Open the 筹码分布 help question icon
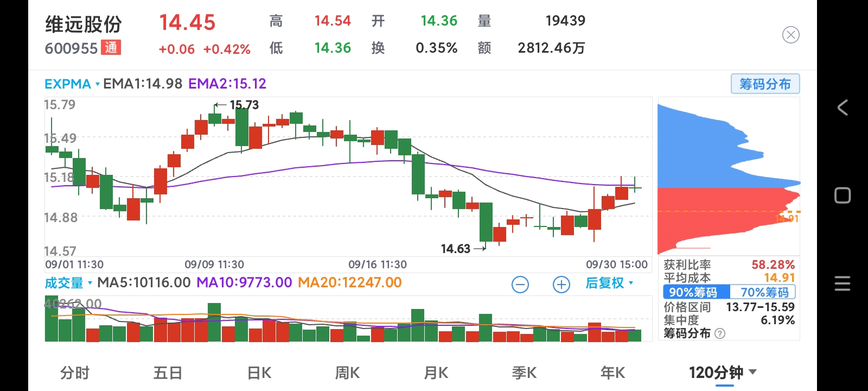The image size is (868, 391). tap(720, 333)
